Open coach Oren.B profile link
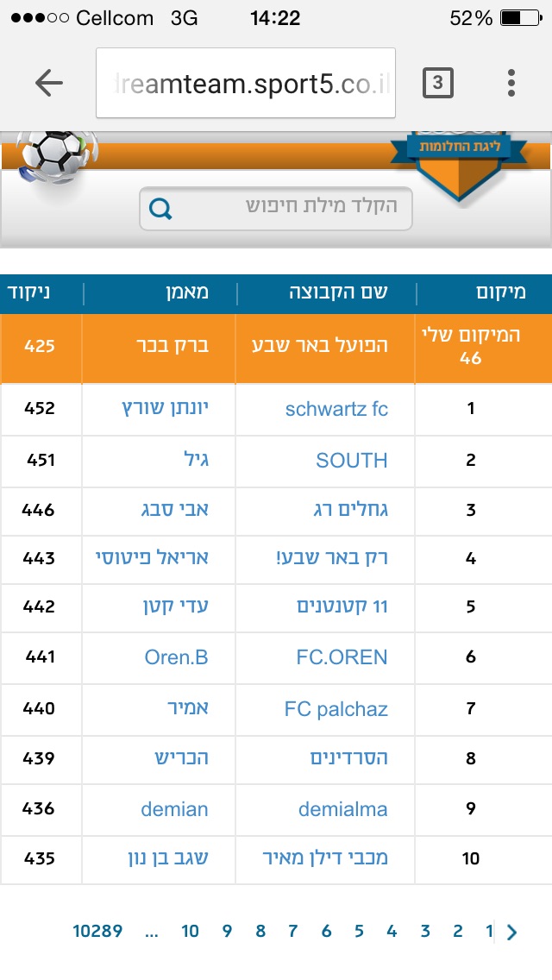This screenshot has height=980, width=552. 176,657
